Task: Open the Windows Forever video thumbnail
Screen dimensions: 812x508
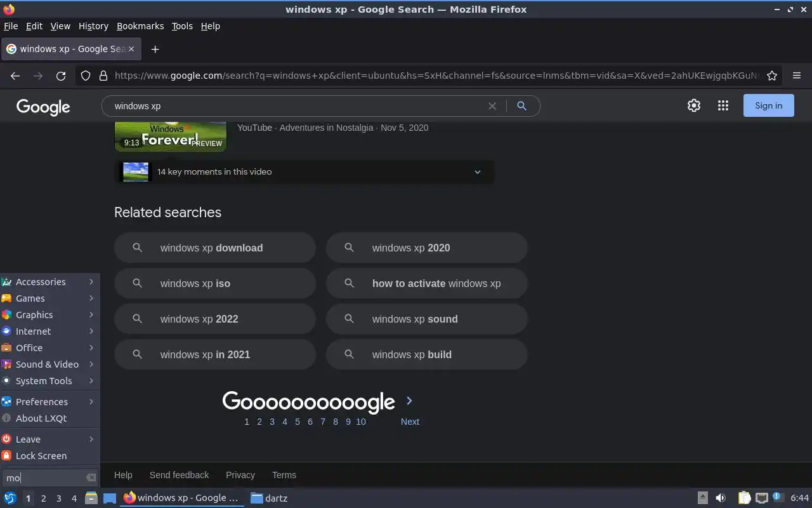Action: [171, 137]
